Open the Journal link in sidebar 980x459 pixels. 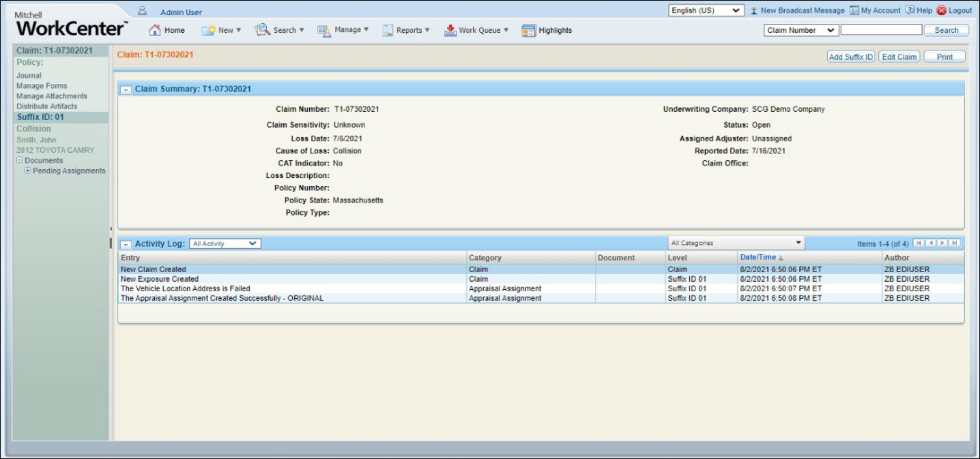click(29, 76)
